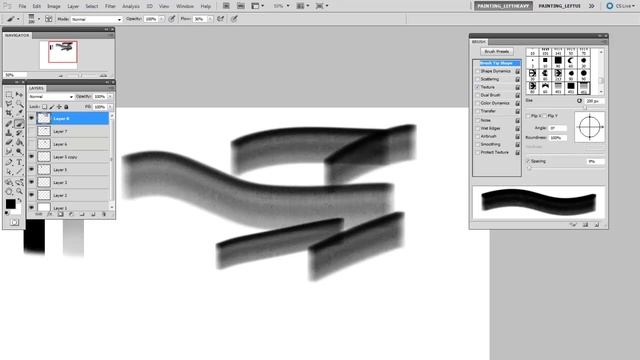
Task: Open the Analysis menu
Action: tap(131, 6)
